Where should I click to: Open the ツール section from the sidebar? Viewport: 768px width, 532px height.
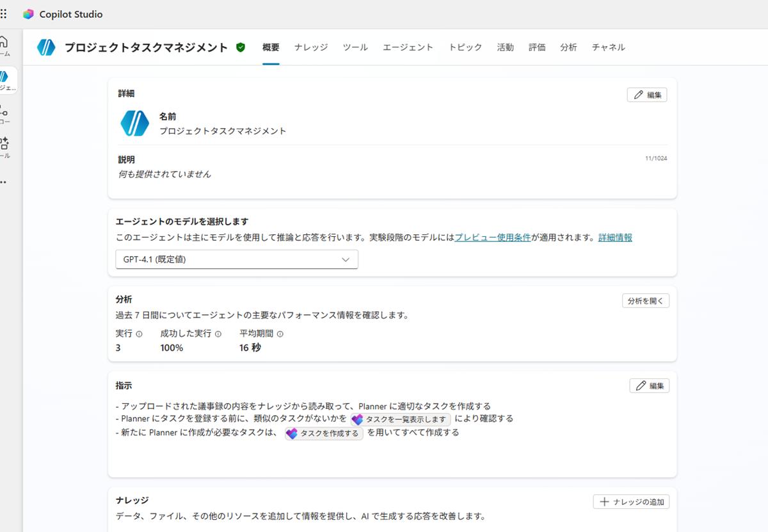(x=5, y=145)
